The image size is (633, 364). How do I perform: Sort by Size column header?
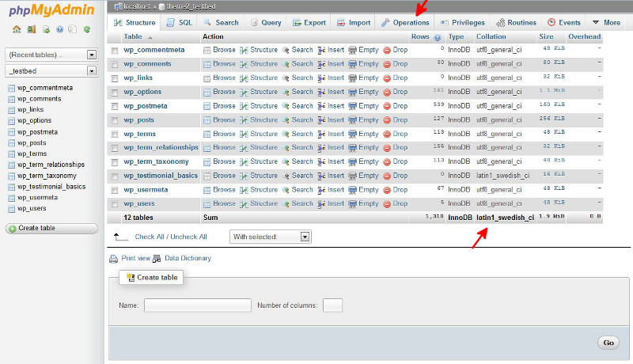(x=546, y=36)
